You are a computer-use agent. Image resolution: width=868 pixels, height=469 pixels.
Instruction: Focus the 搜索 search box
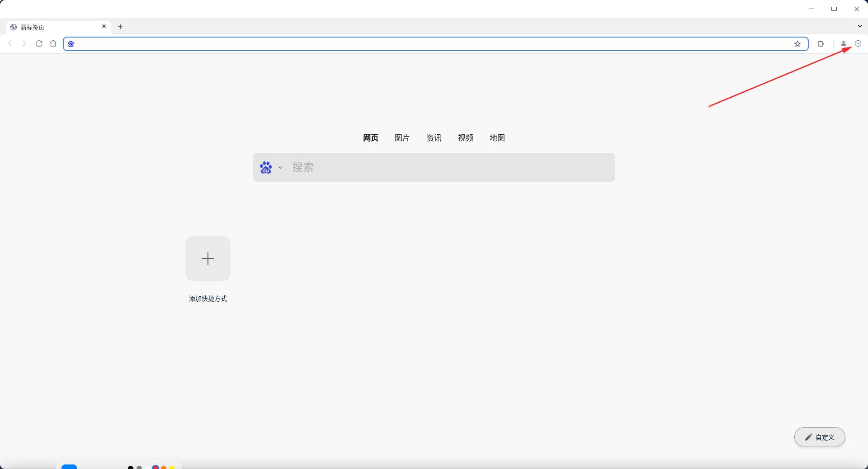434,167
